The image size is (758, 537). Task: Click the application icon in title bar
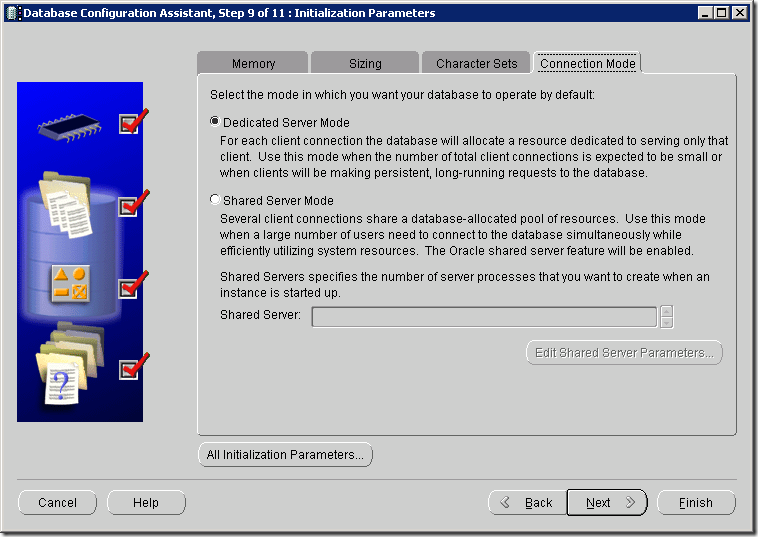click(13, 13)
